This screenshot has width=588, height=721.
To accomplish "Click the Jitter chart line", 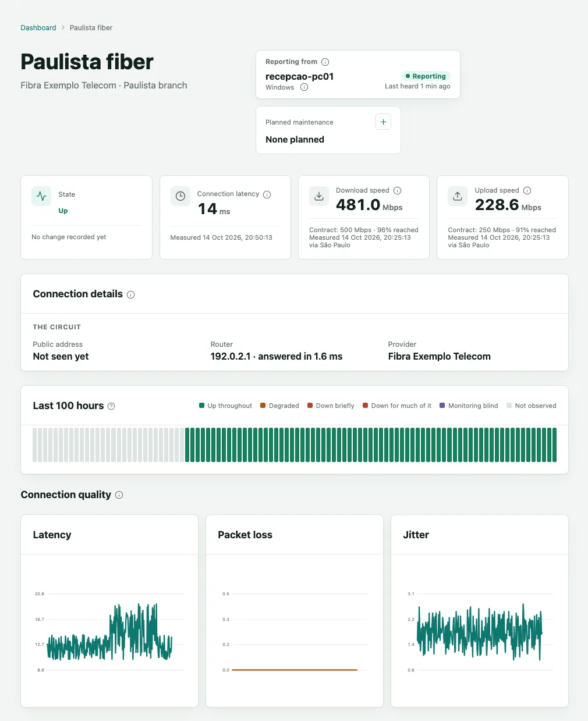I will 480,632.
